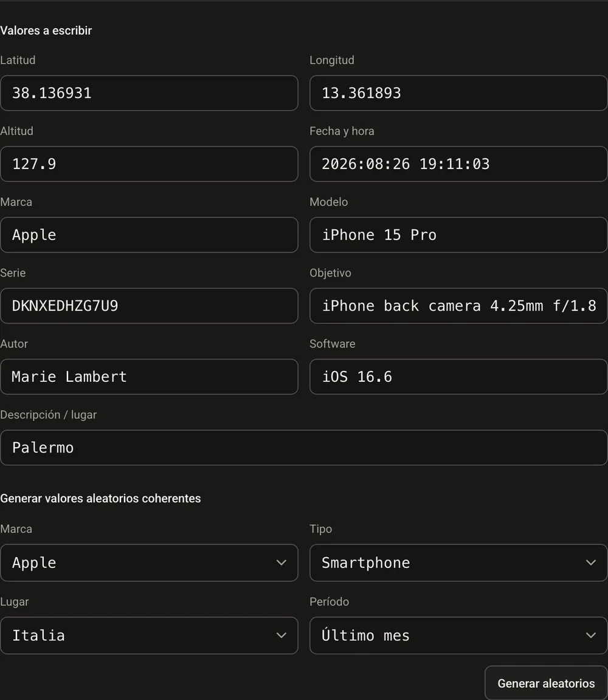The height and width of the screenshot is (700, 608).
Task: Click the Latitud input field
Action: pyautogui.click(x=149, y=93)
